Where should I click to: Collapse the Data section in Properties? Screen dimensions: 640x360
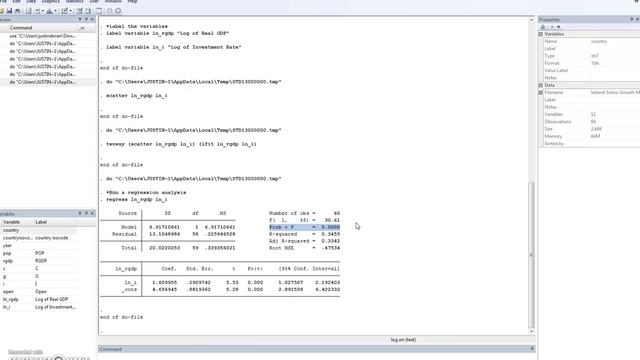pos(541,85)
